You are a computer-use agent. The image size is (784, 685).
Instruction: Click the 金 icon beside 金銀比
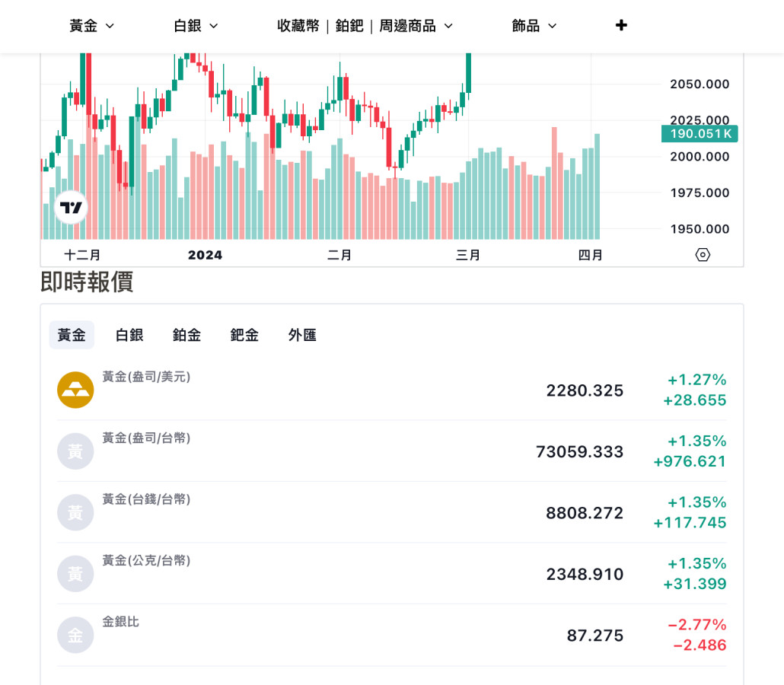point(75,635)
